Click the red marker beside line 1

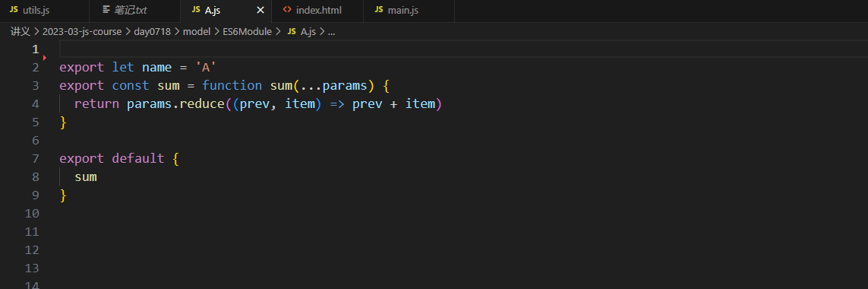coord(44,58)
